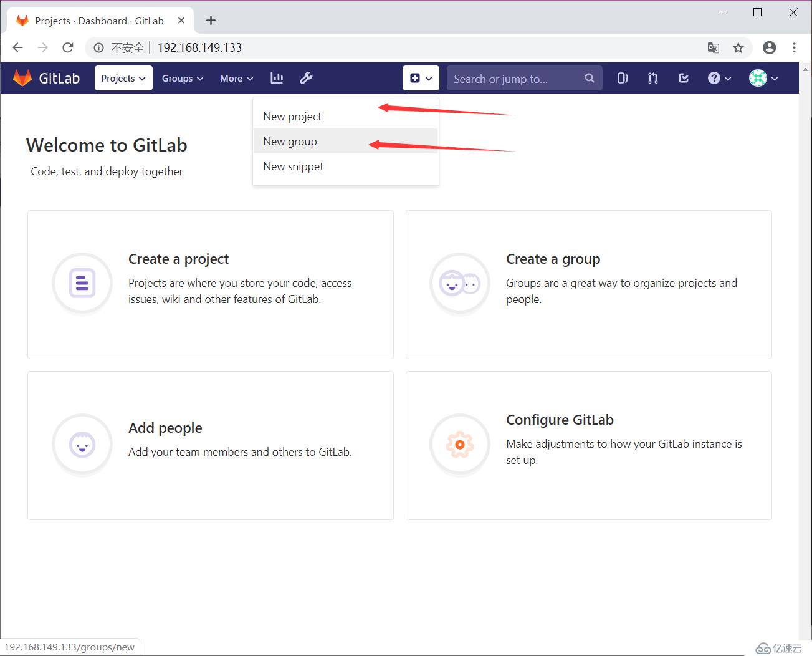Open the Chrome three-dot menu
Screen dimensions: 812x656
(x=795, y=47)
